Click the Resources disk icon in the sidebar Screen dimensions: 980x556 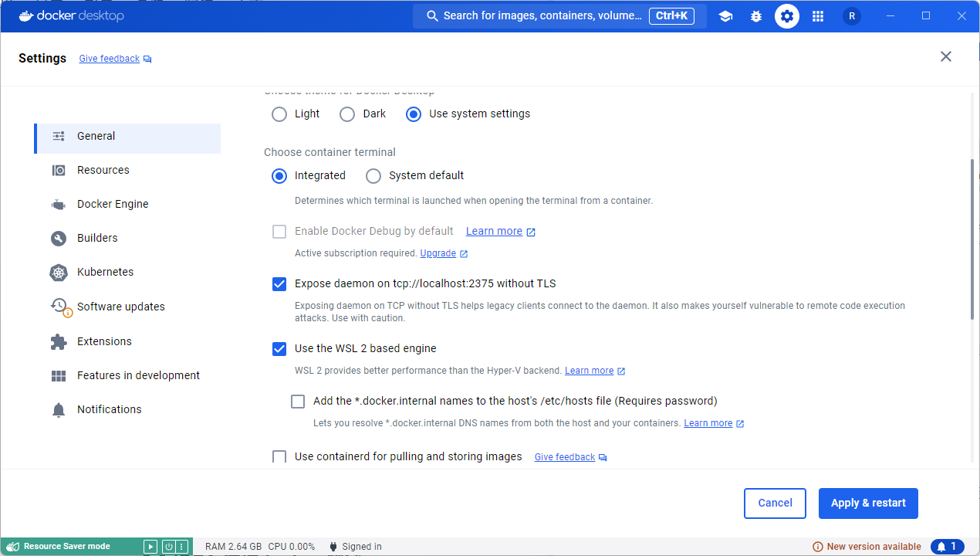coord(59,170)
